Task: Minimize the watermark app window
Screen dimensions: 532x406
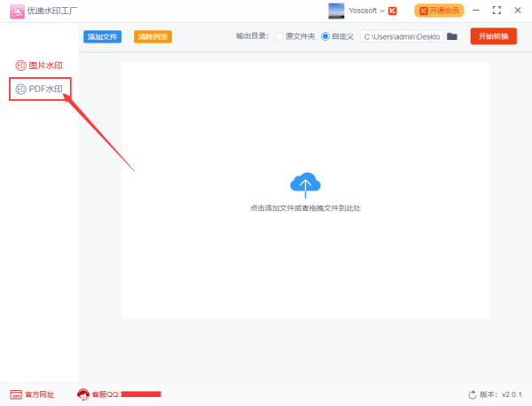Action: click(476, 10)
